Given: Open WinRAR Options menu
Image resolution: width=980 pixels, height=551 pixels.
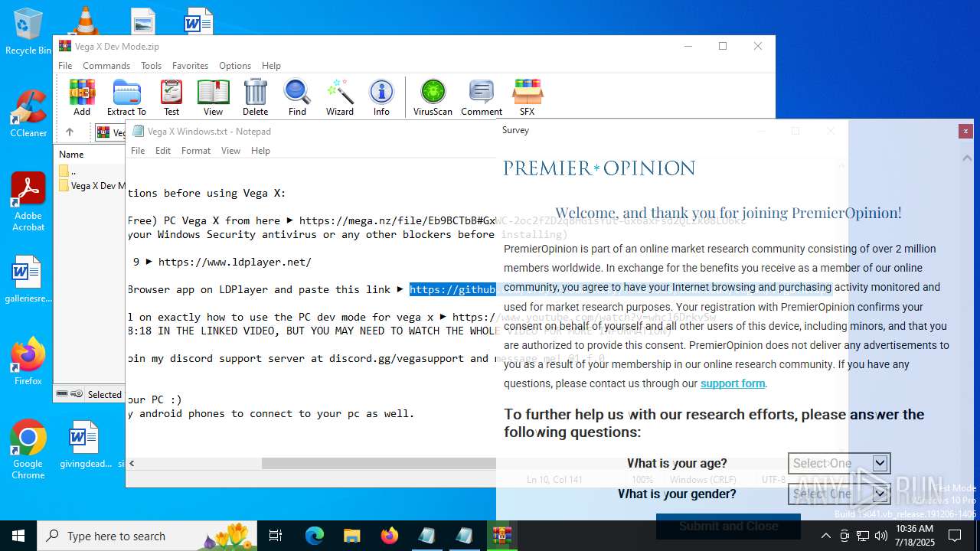Looking at the screenshot, I should click(x=235, y=66).
